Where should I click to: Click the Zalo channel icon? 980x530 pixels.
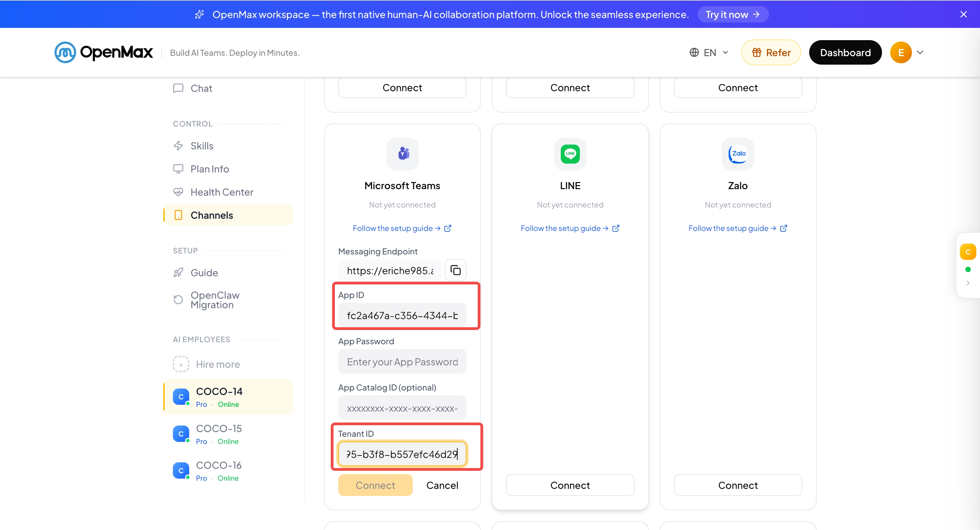pos(738,154)
